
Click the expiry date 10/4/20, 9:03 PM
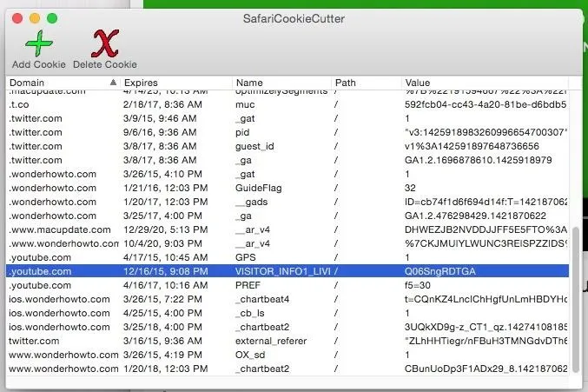tap(162, 243)
